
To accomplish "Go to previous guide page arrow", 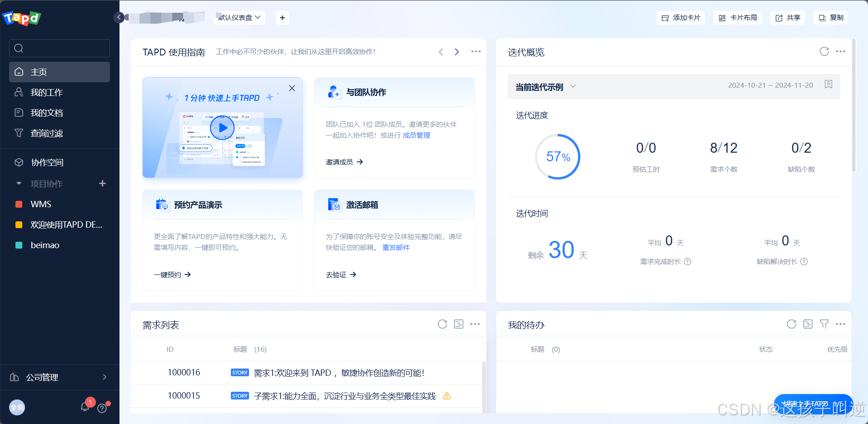I will point(441,52).
